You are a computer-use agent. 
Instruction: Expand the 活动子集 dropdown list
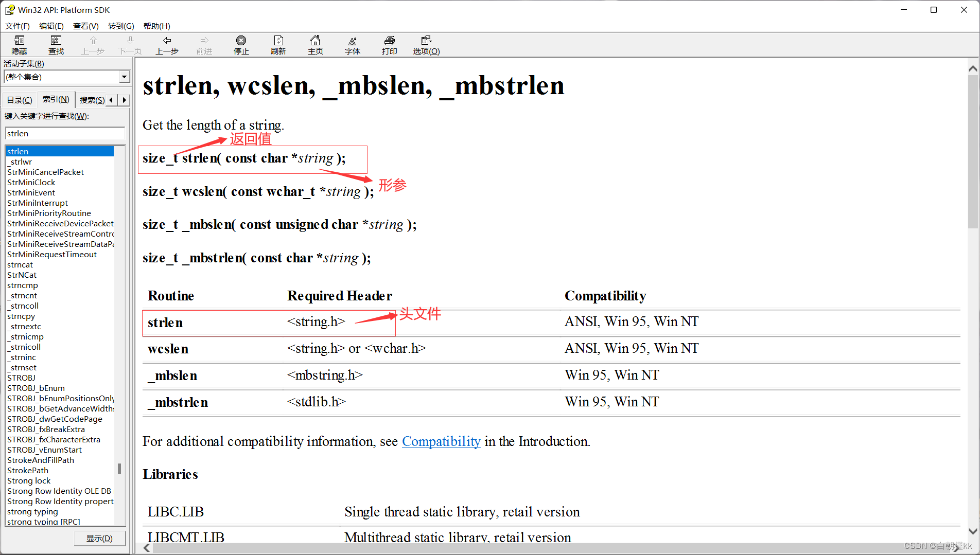click(x=124, y=77)
